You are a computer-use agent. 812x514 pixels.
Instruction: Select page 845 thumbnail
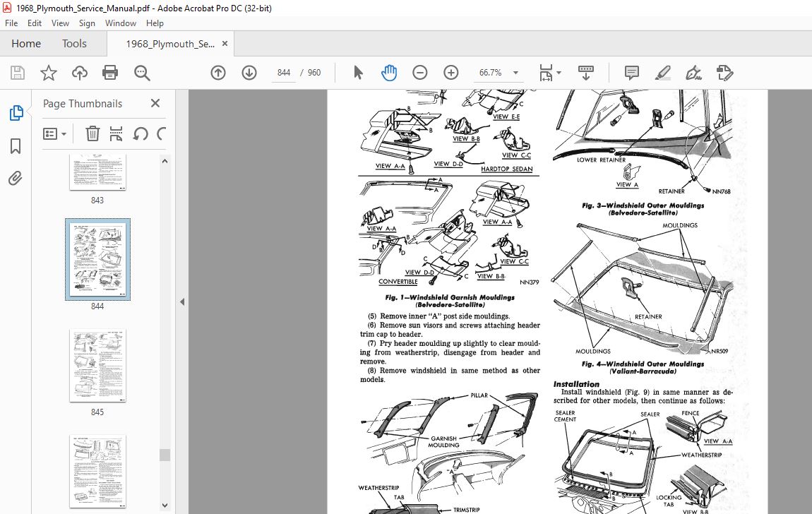[98, 366]
